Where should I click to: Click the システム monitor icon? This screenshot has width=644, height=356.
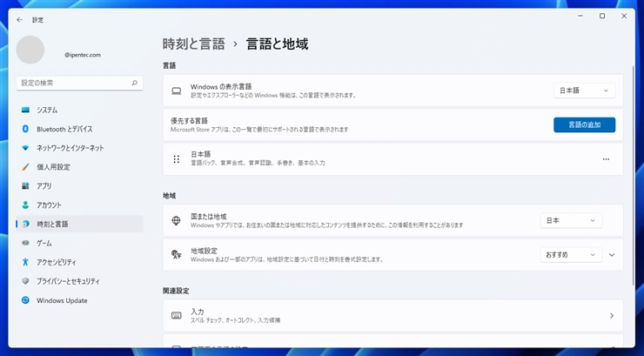25,110
